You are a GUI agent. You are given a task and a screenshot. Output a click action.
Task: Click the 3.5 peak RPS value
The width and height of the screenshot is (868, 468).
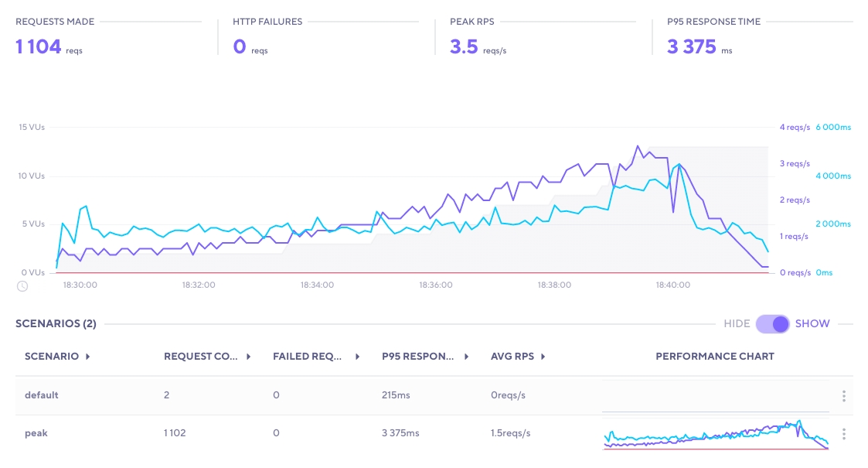[x=464, y=46]
